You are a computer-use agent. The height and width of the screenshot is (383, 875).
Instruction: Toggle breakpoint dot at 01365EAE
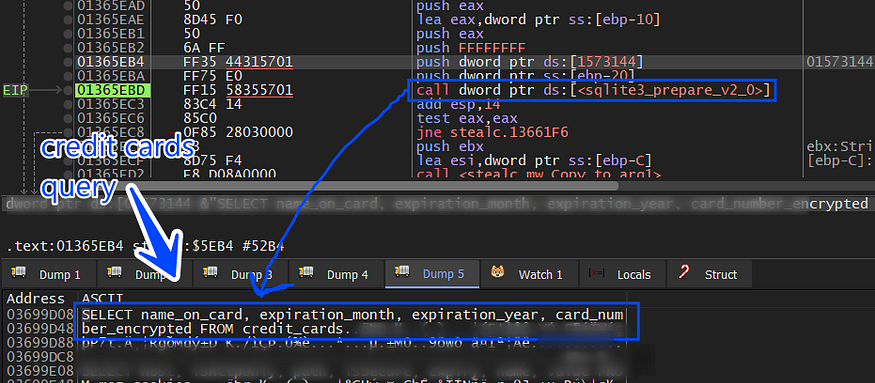click(x=68, y=20)
